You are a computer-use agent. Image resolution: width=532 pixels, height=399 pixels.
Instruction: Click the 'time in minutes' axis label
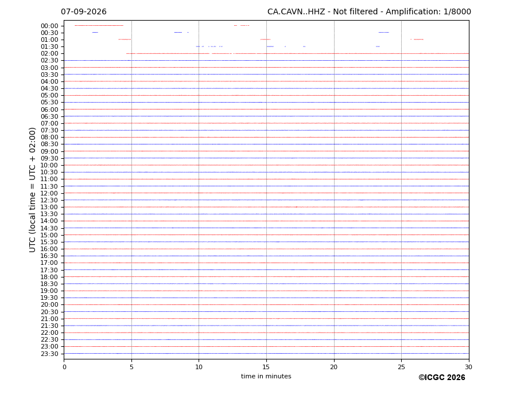point(266,376)
